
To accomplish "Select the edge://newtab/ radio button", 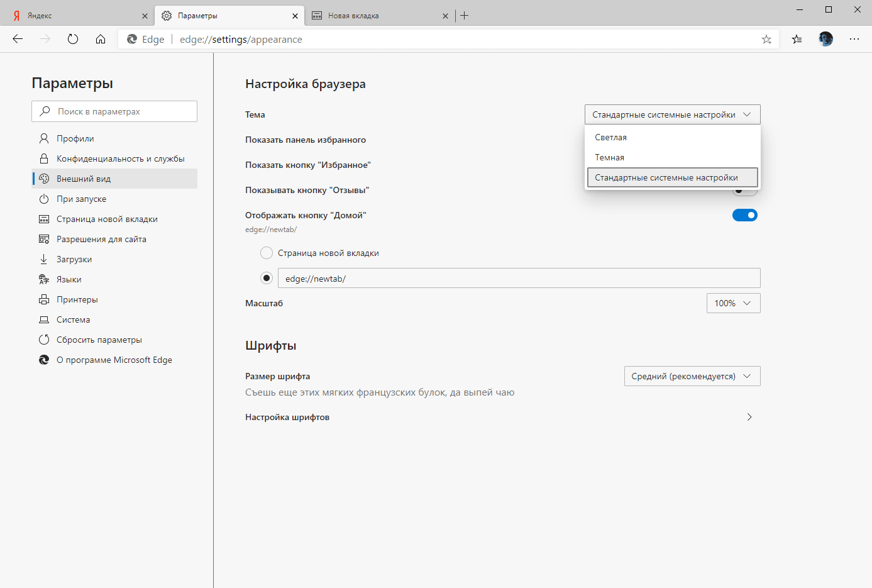I will coord(267,278).
